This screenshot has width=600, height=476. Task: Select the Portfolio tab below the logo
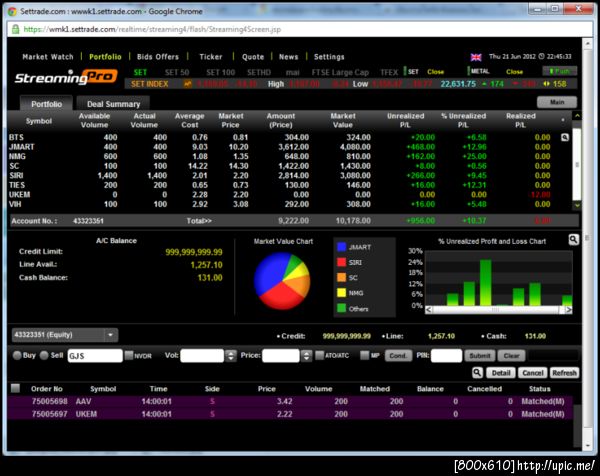46,104
